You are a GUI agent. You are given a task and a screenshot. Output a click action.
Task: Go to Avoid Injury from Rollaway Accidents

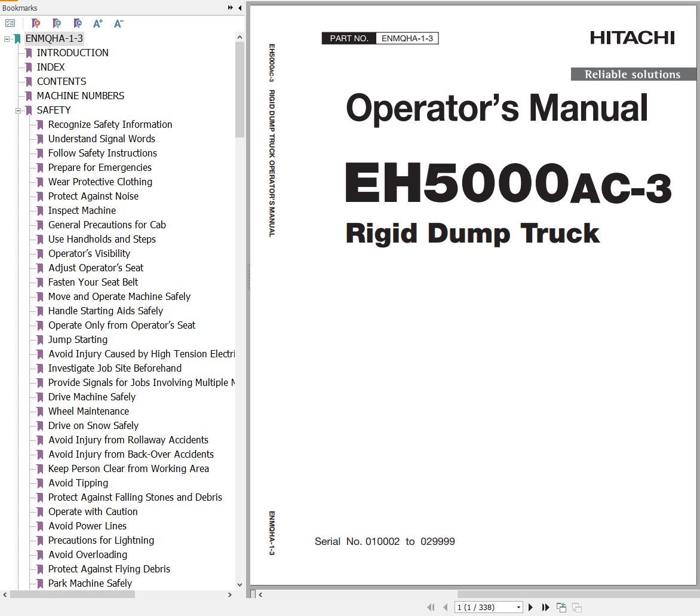point(128,440)
